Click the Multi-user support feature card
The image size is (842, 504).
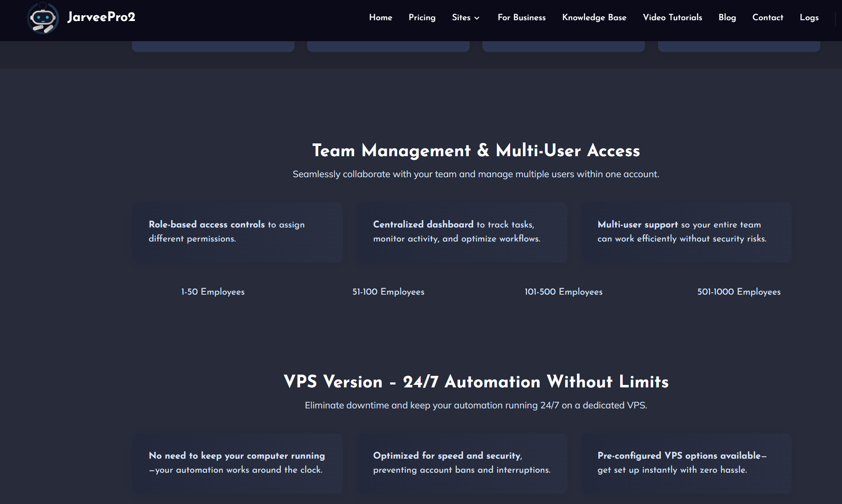(x=686, y=232)
